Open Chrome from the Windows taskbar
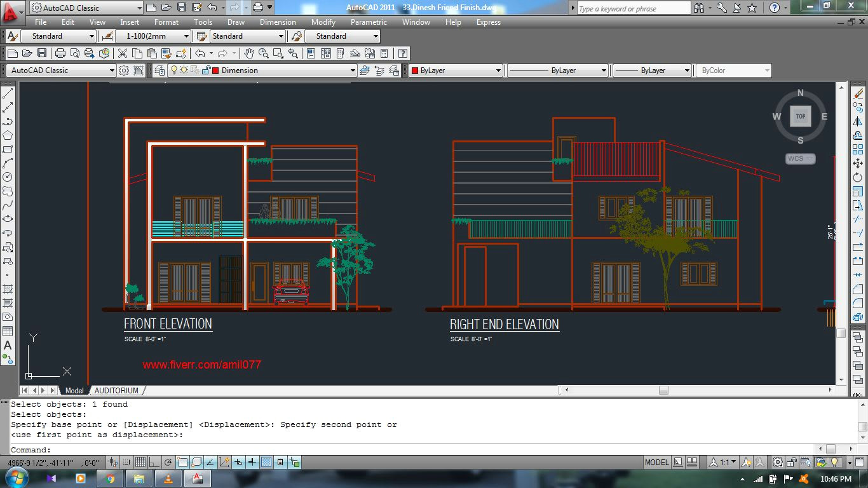Screen dimensions: 868x488 [110, 478]
